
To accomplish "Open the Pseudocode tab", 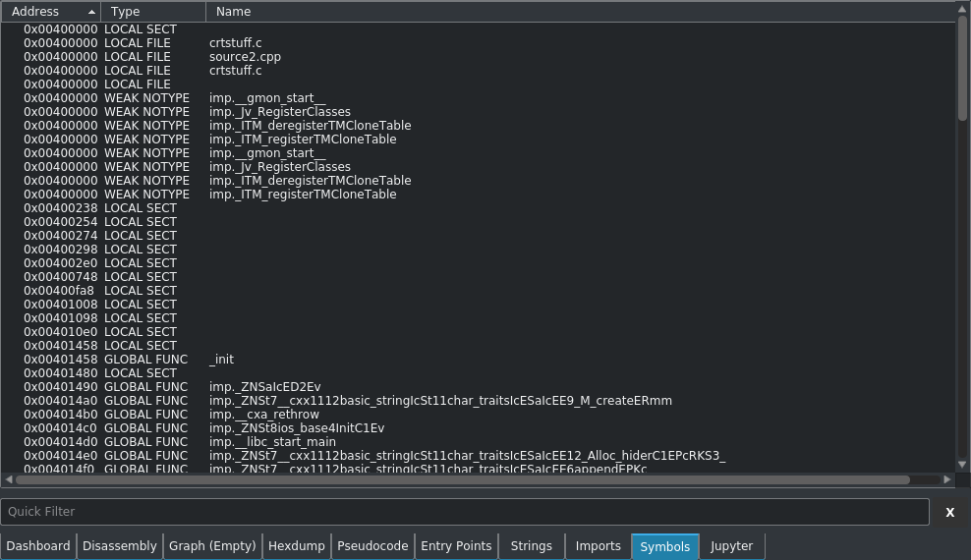I will 372,546.
